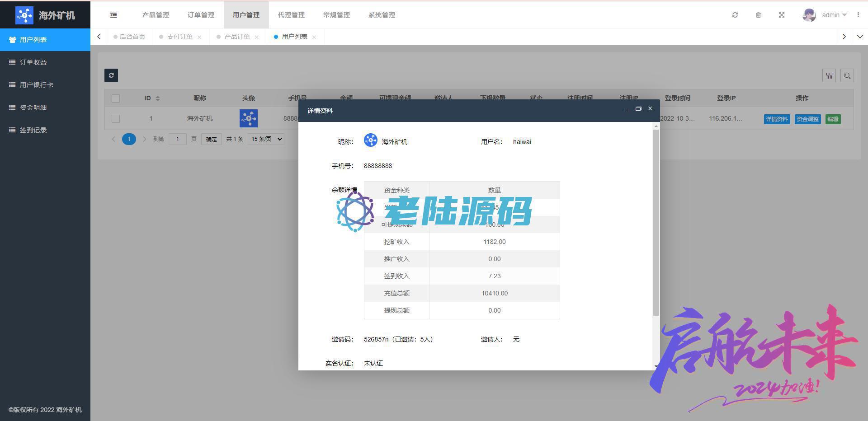Screen dimensions: 868x421
Task: Tick the select-all checkbox in the table header
Action: 116,98
